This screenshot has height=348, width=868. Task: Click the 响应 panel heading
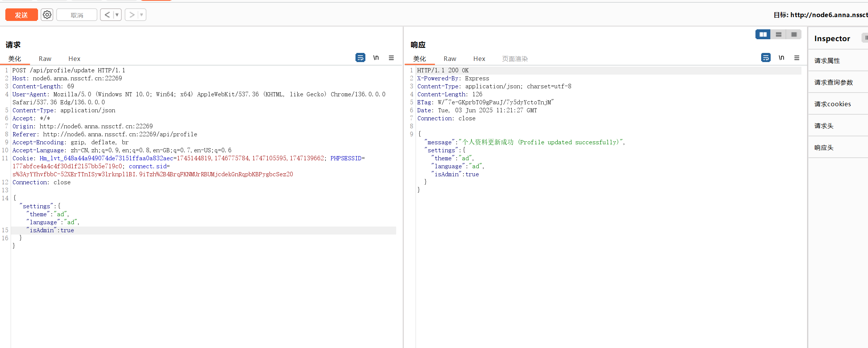418,45
